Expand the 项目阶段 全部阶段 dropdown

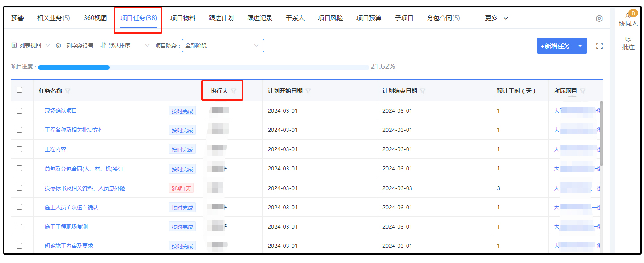(x=223, y=46)
